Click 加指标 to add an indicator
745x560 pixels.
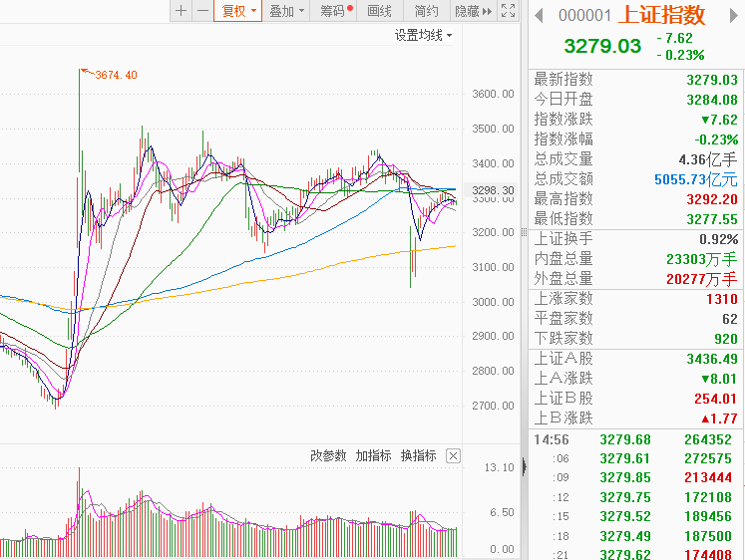tap(374, 455)
